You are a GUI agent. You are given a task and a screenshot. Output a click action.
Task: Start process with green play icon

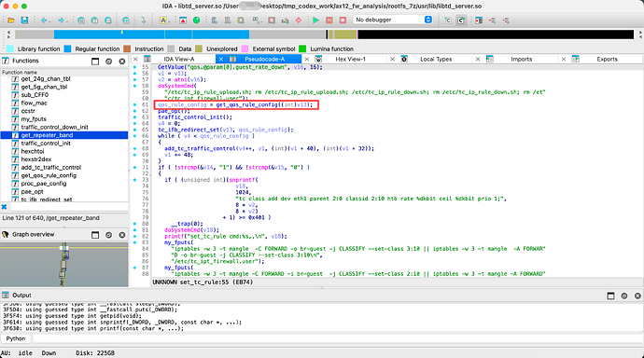315,21
